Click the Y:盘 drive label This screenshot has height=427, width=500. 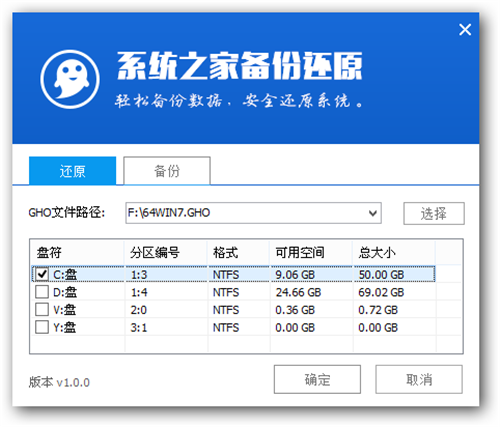65,328
